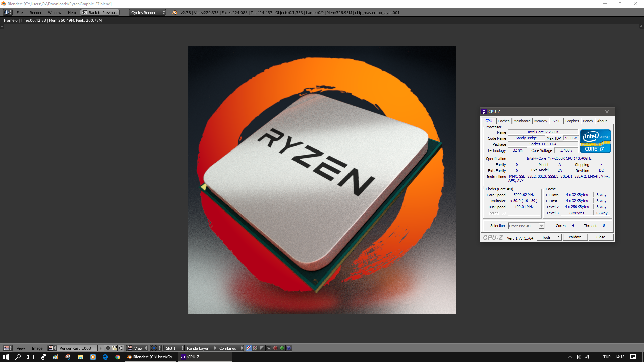Screen dimensions: 644x362
Task: Click the Blender logo icon in header
Action: 174,13
